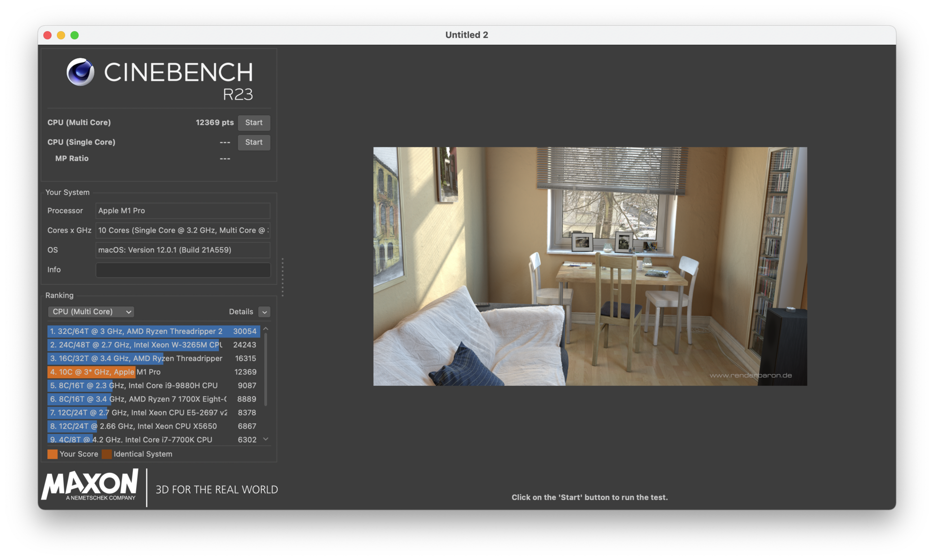
Task: Open the CPU (Multi Core) ranking dropdown
Action: point(91,311)
